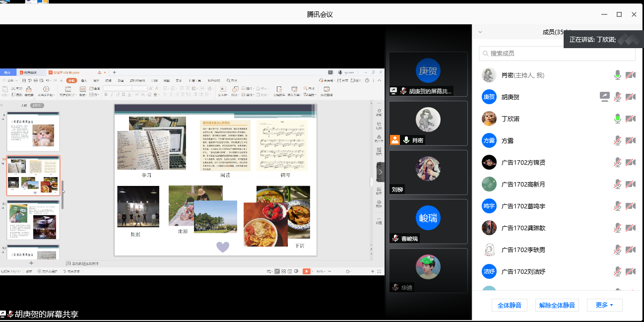Image resolution: width=644 pixels, height=322 pixels.
Task: Click 胡庚贺's screen sharing icon in list
Action: click(604, 97)
